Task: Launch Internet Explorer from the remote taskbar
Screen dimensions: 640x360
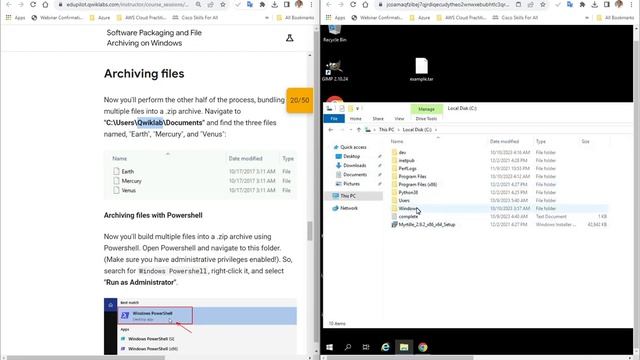Action: tap(385, 347)
